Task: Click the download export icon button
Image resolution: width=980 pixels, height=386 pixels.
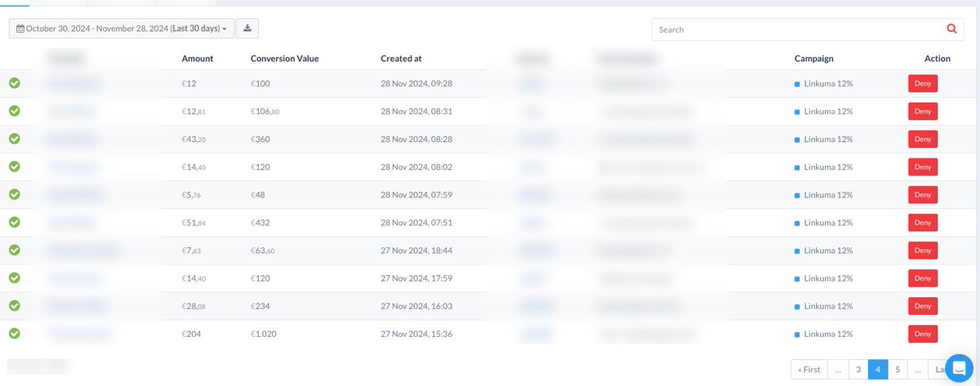Action: pos(247,29)
